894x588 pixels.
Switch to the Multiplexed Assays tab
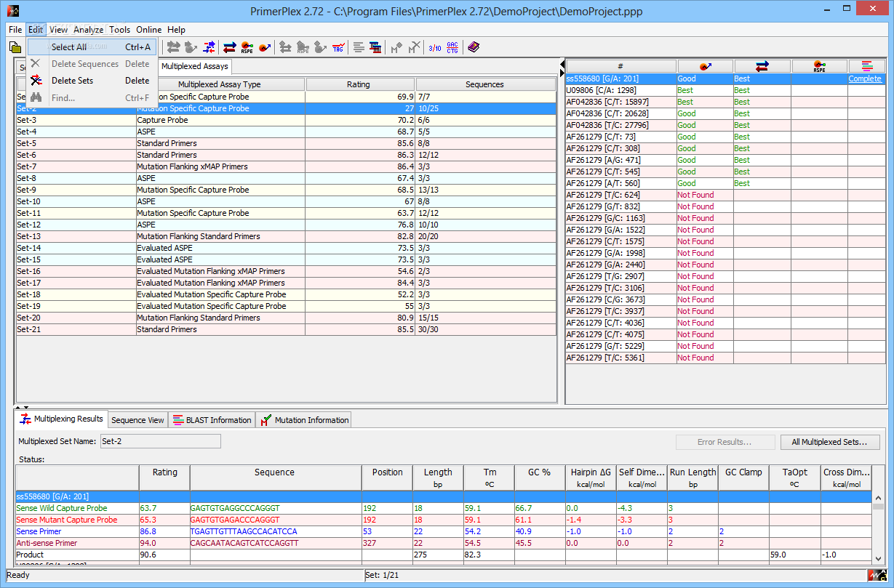click(x=194, y=66)
